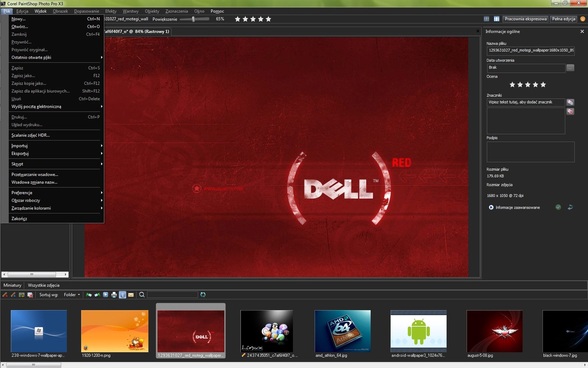Click the remove tag icon
This screenshot has height=368, width=588.
pyautogui.click(x=570, y=111)
